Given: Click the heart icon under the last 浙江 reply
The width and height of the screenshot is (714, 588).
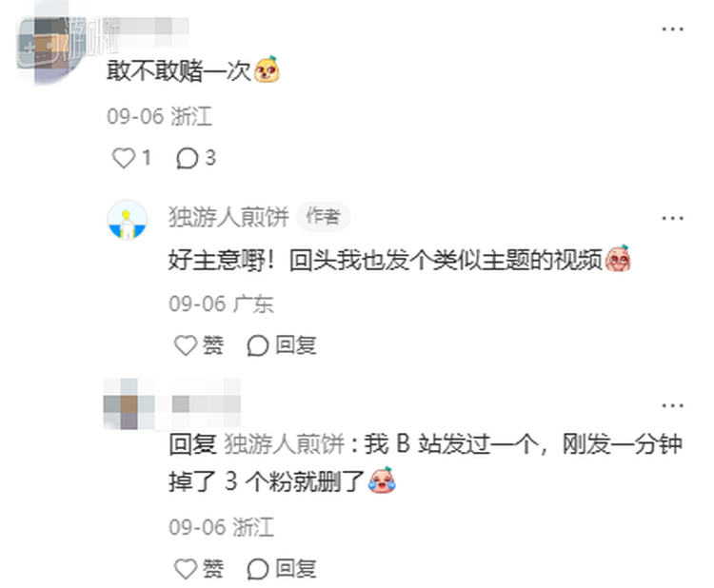Looking at the screenshot, I should coord(186,569).
